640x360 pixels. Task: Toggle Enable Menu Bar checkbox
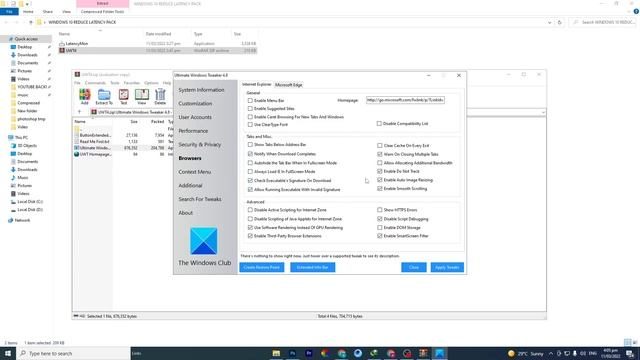click(x=250, y=100)
